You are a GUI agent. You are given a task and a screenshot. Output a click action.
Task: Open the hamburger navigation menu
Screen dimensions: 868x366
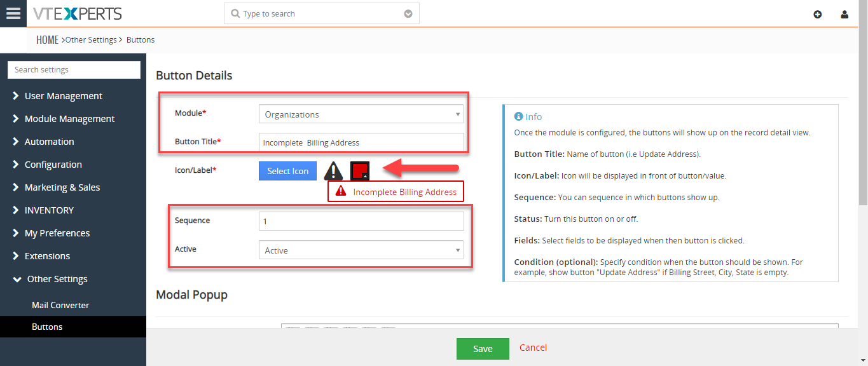[13, 13]
